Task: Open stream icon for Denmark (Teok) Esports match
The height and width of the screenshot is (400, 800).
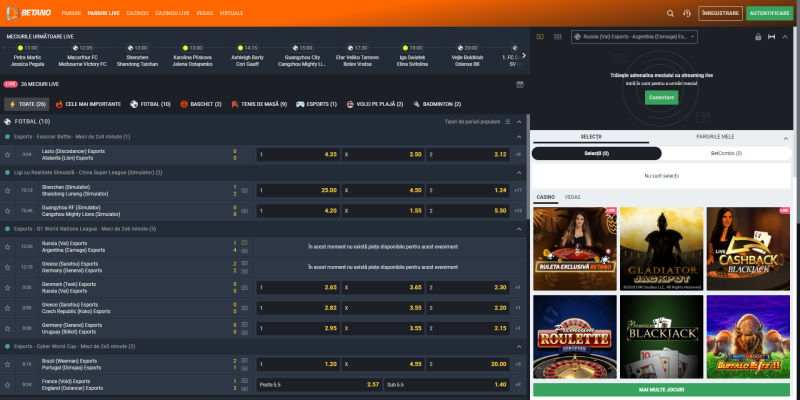Action: click(x=244, y=287)
